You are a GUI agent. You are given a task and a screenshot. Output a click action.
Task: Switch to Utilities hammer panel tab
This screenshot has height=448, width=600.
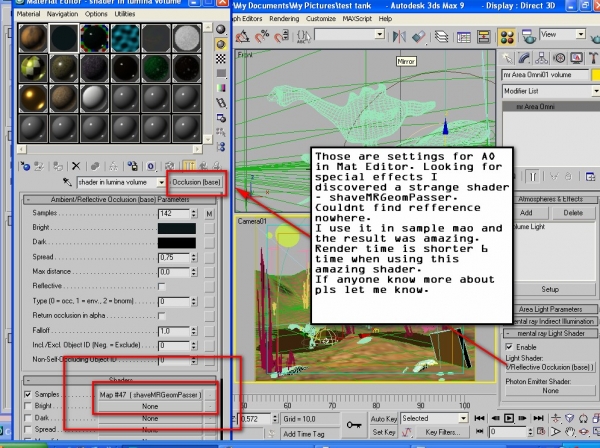pos(593,58)
